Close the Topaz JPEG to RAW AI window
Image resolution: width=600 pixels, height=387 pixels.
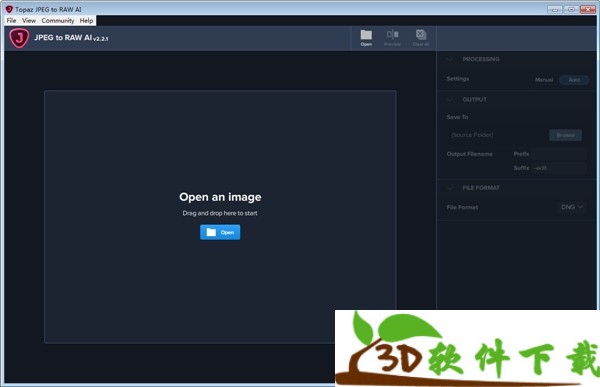[587, 9]
